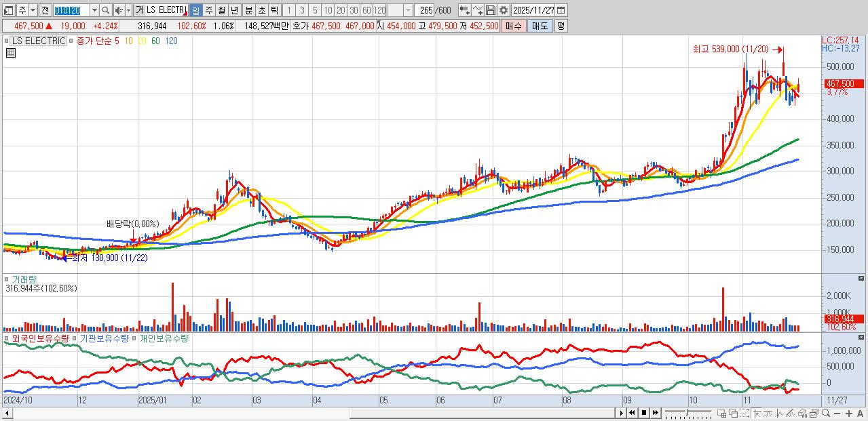This screenshot has height=421, width=868.
Task: Toggle the 거래량 indicator box
Action: pyautogui.click(x=7, y=279)
